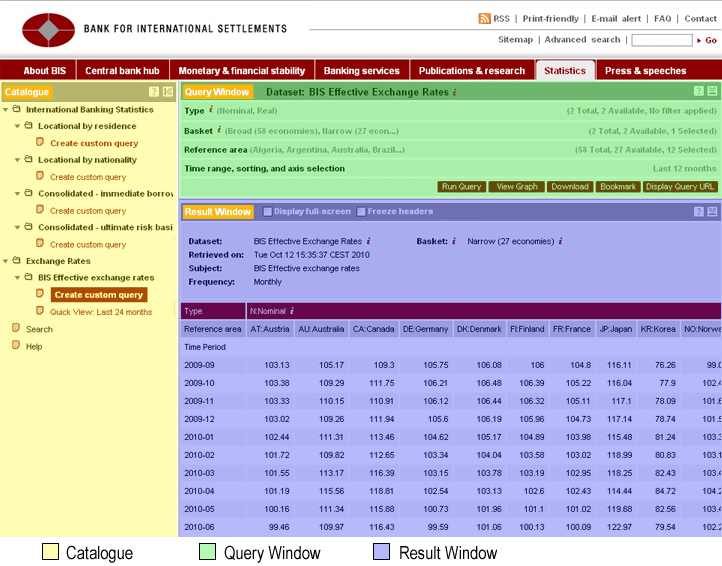The width and height of the screenshot is (722, 566).
Task: Collapse the Catalogue panel with the arrow icon
Action: coord(168,92)
